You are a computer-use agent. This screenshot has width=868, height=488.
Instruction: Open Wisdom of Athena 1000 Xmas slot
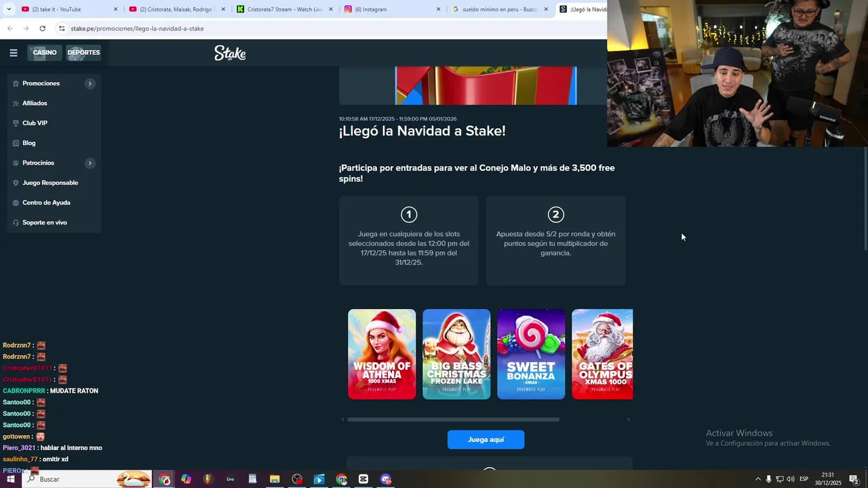(x=382, y=354)
